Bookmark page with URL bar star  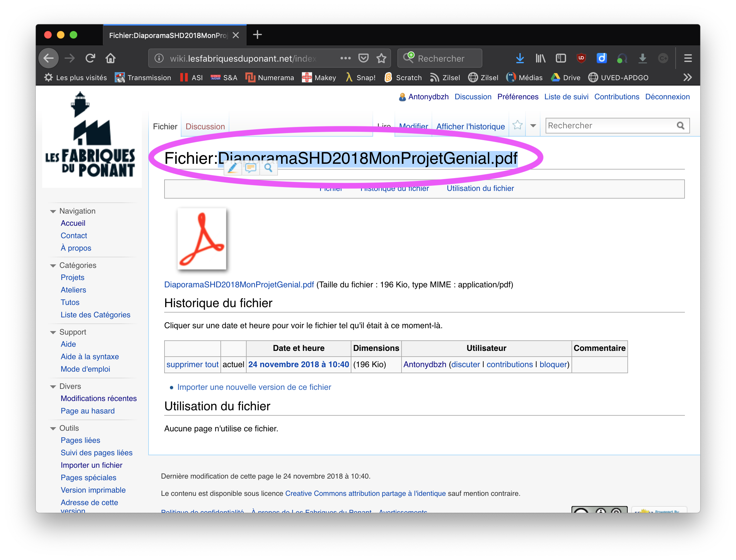381,58
